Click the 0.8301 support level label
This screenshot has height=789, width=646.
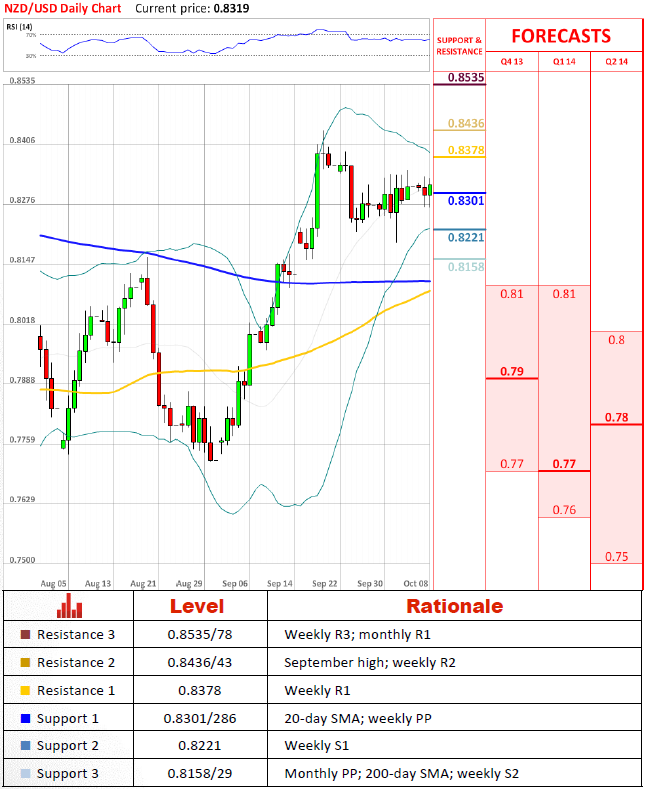(466, 201)
